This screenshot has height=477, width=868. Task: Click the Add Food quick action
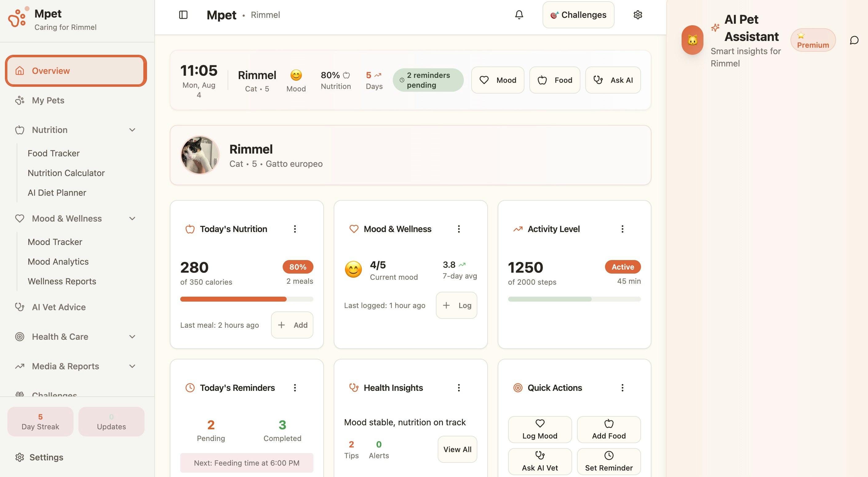(x=608, y=430)
